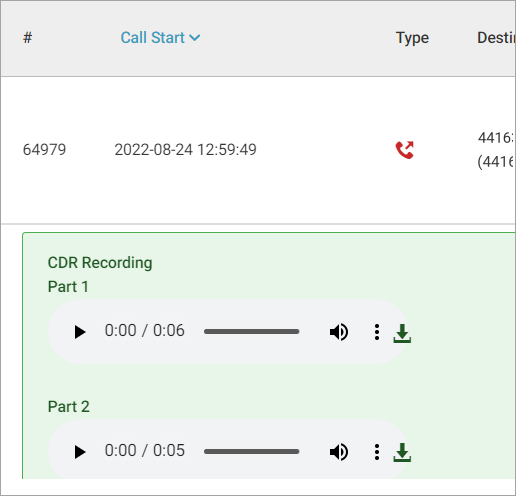
Task: Mute the Part 2 audio player
Action: coord(339,452)
